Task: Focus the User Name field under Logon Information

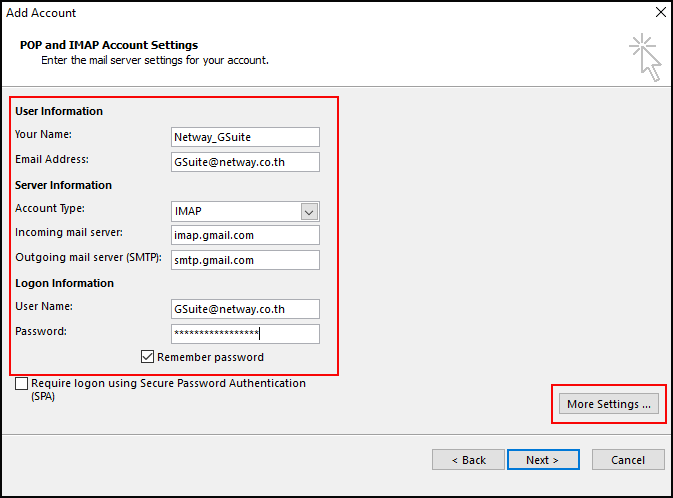Action: coord(245,309)
